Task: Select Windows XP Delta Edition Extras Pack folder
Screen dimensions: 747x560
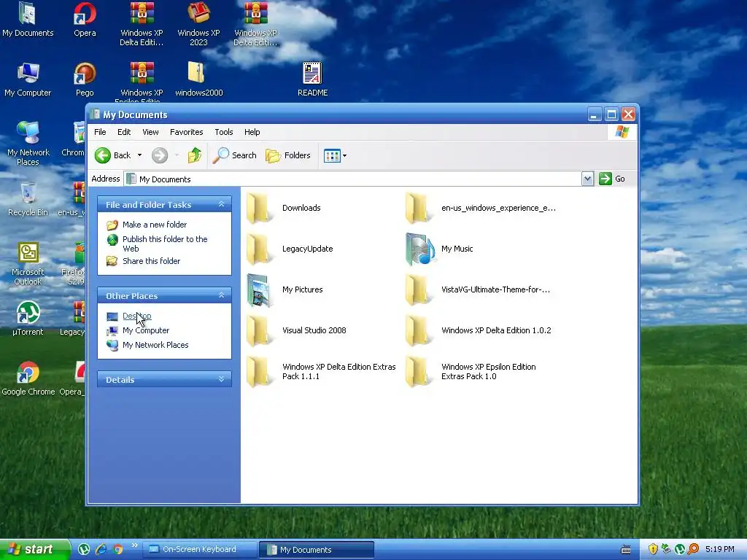Action: tap(259, 371)
